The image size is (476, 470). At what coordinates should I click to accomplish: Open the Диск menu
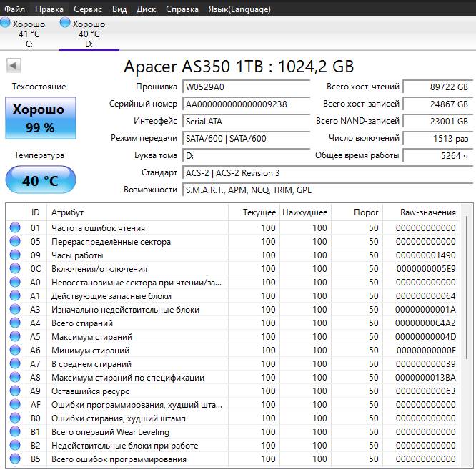tap(146, 9)
